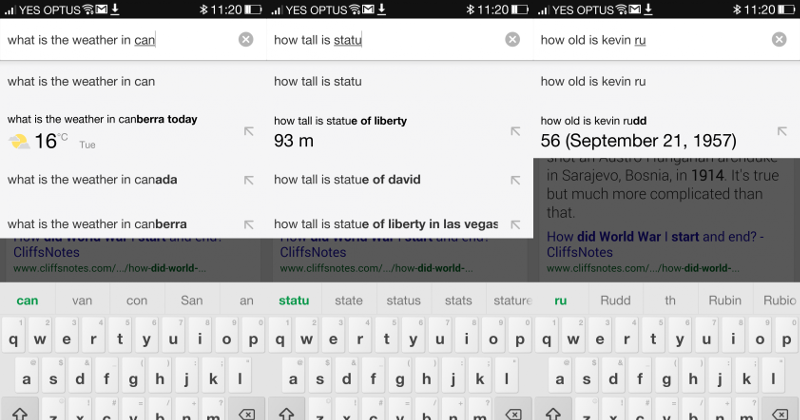This screenshot has height=420, width=800.
Task: Clear the "how tall is statu" search field
Action: coord(512,40)
